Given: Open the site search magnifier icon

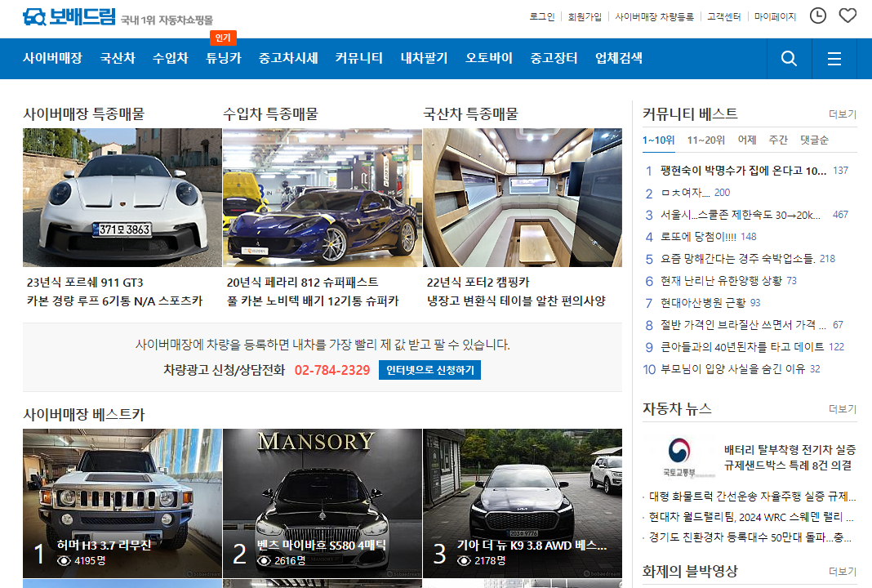Looking at the screenshot, I should click(x=787, y=58).
